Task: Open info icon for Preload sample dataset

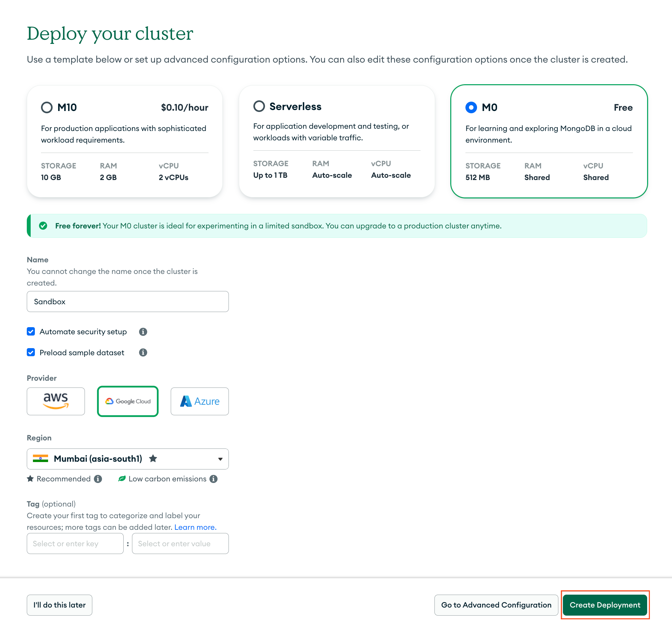Action: [143, 353]
